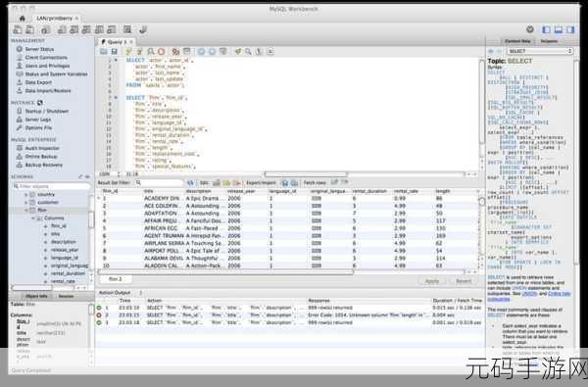588x387 pixels.
Task: Open the film 2 result tab
Action: [x=116, y=279]
